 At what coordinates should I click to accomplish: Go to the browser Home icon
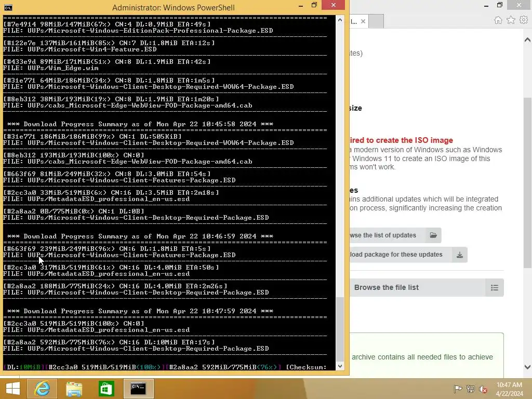498,20
